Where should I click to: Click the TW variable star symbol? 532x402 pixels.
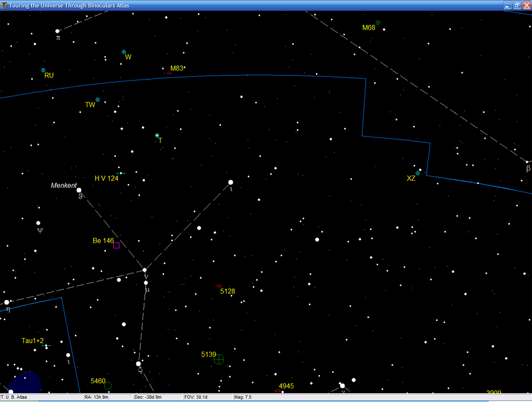point(97,100)
